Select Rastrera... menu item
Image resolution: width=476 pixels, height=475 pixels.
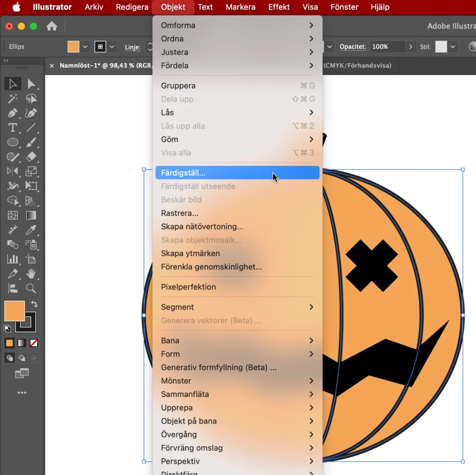tap(237, 213)
